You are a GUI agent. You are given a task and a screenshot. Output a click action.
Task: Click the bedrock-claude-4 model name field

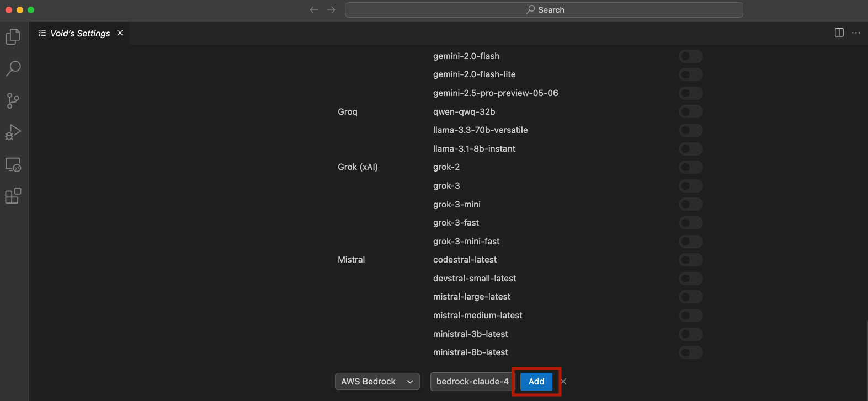(472, 381)
